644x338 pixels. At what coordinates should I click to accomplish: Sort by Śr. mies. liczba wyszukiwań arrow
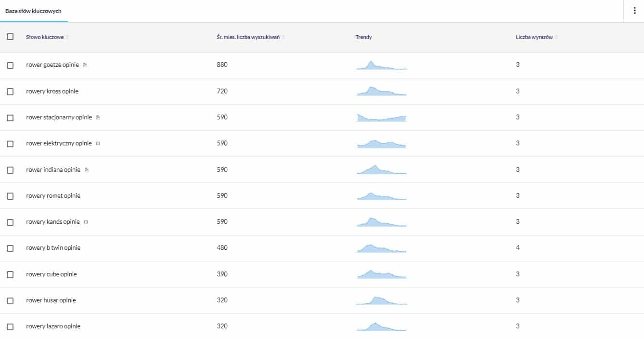[x=283, y=37]
